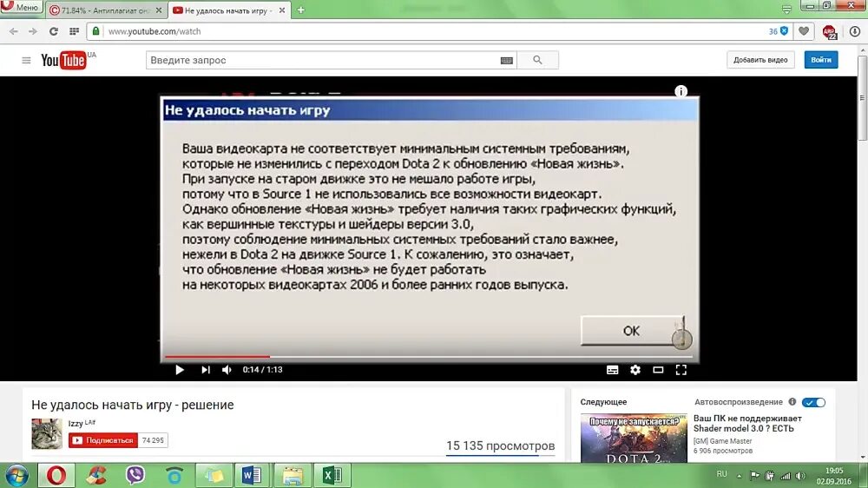This screenshot has height=488, width=868.
Task: Open the file explorer taskbar icon
Action: pyautogui.click(x=293, y=475)
